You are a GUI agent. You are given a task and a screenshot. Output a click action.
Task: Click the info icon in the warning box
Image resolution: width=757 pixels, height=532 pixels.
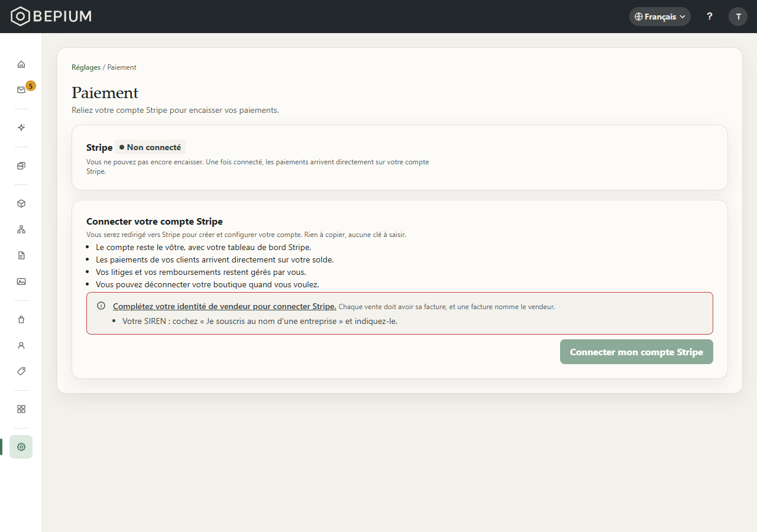[x=101, y=306]
